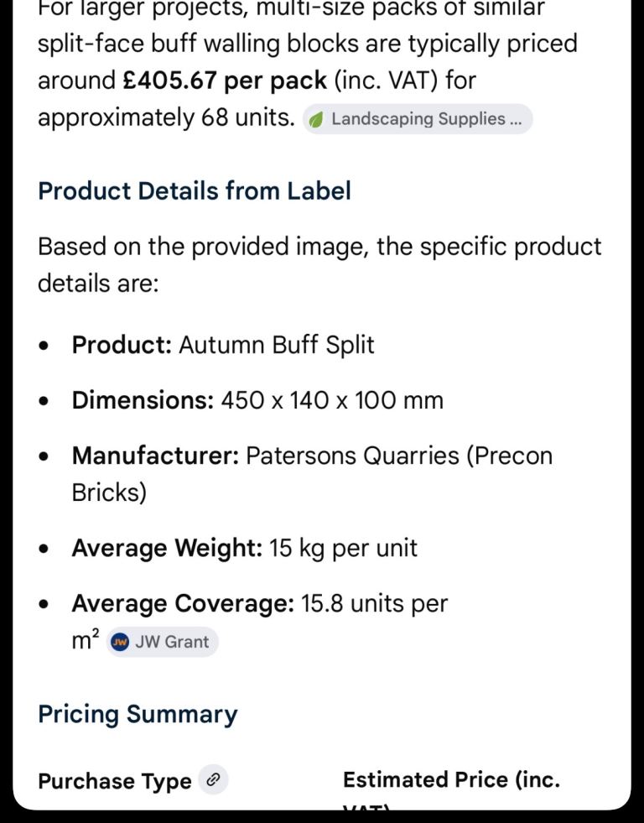Select the Product Details from Label heading
This screenshot has height=823, width=644.
195,190
